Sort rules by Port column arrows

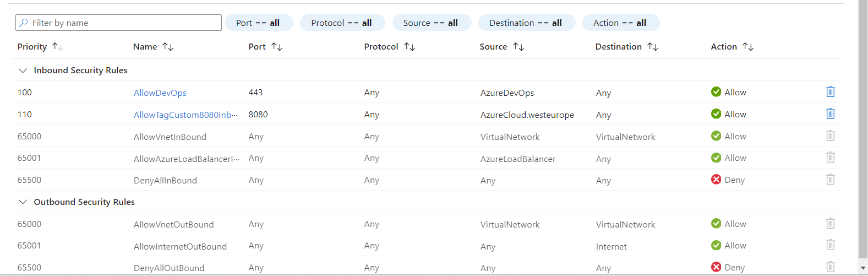[x=277, y=47]
